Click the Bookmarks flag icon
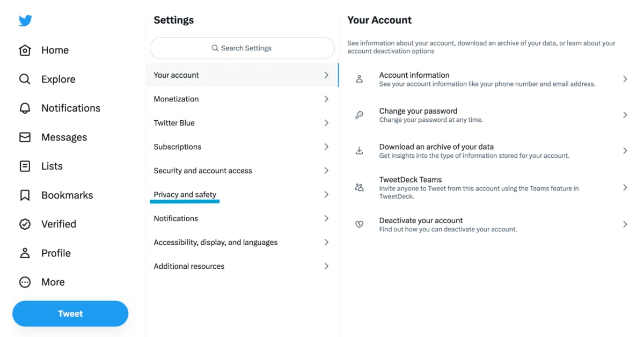Viewport: 644px width, 337px height. tap(24, 195)
